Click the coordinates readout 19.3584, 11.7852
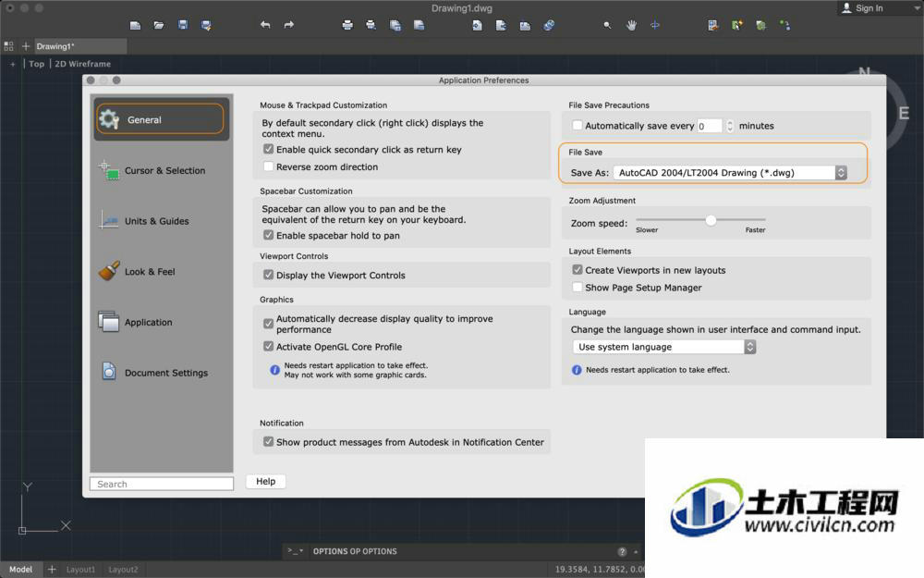 click(600, 569)
